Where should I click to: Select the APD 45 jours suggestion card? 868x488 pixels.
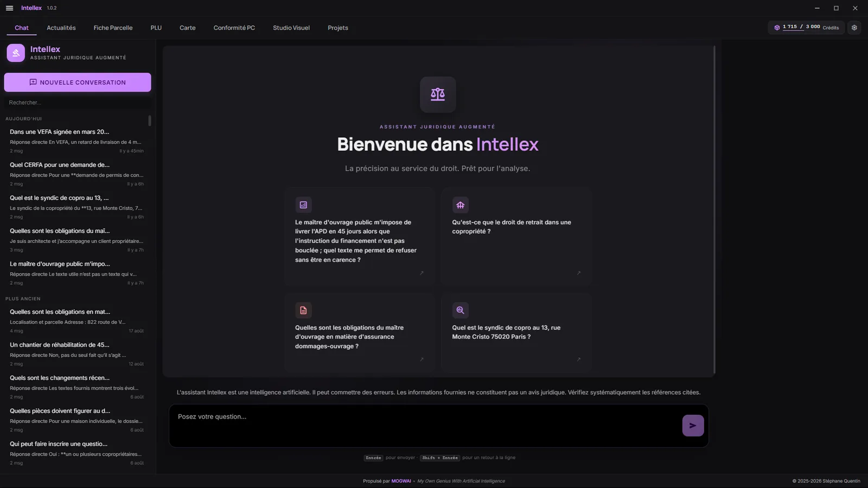click(359, 236)
